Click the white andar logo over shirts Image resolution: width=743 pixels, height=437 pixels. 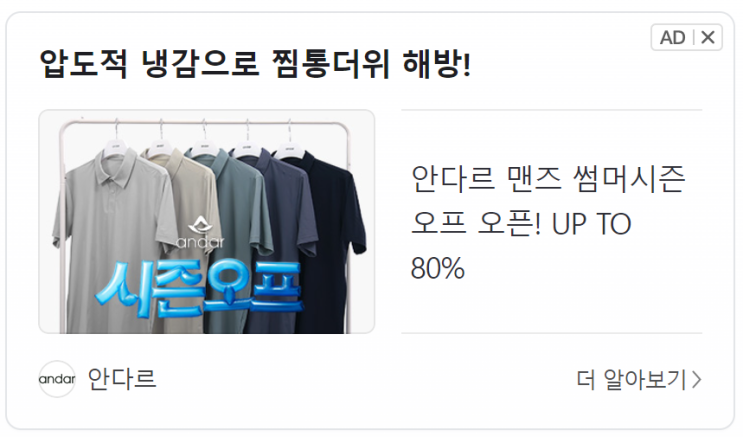[200, 232]
